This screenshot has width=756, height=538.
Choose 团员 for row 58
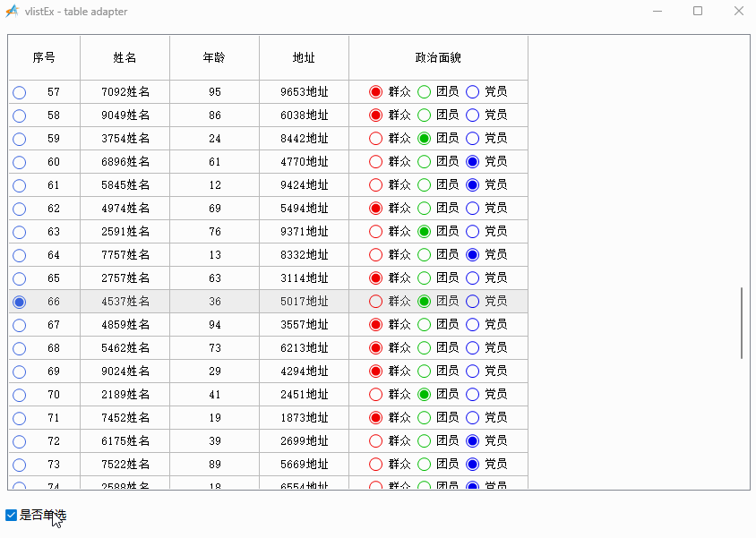[x=425, y=115]
